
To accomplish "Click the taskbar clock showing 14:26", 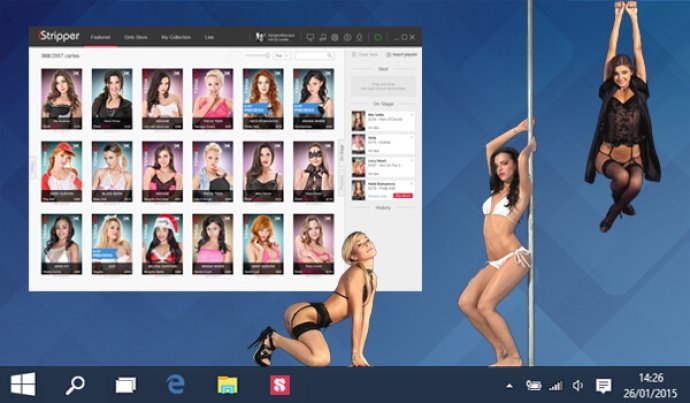I will click(651, 385).
